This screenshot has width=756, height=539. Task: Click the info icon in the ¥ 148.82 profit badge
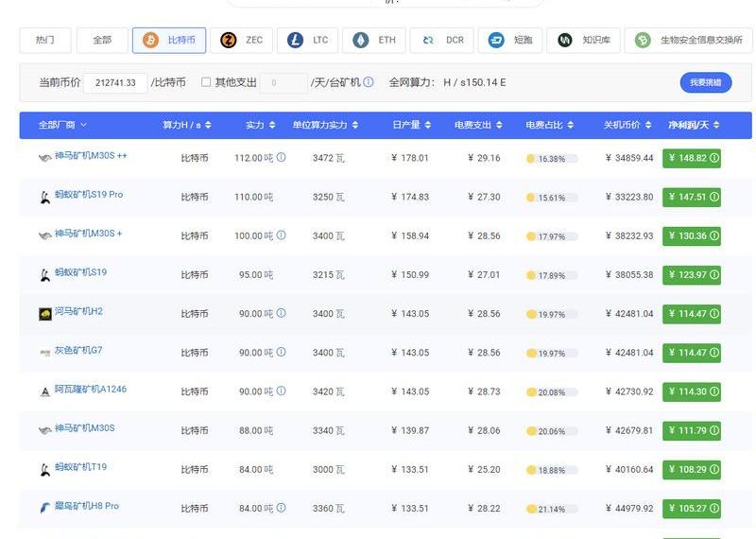[713, 158]
